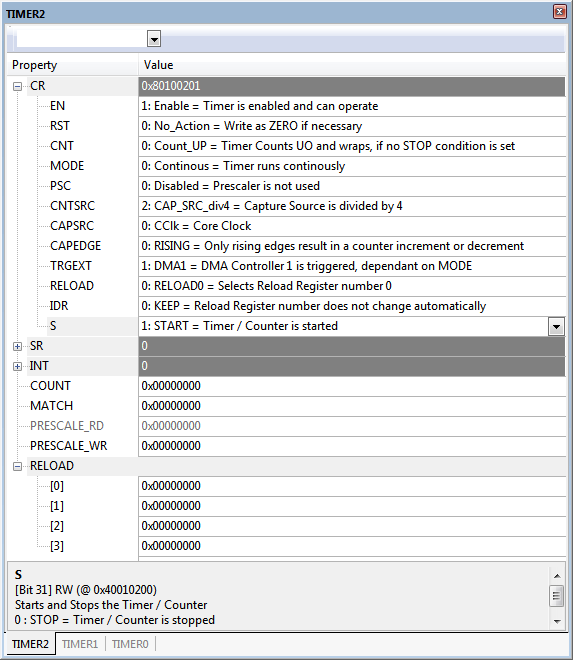The height and width of the screenshot is (660, 573).
Task: Click the '0: RISING' value cell
Action: pyautogui.click(x=352, y=246)
